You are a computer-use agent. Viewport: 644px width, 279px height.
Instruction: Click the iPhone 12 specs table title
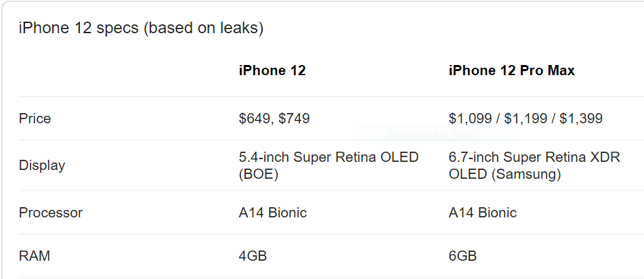coord(141,28)
